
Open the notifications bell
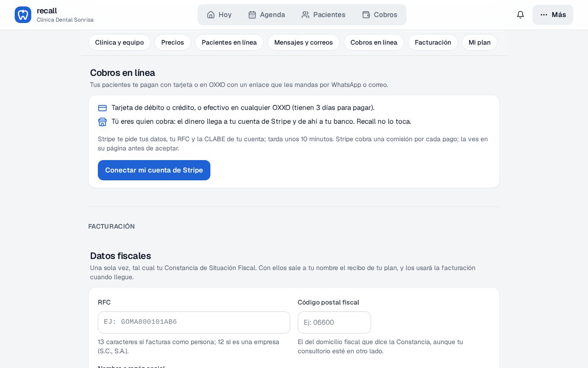pos(520,15)
